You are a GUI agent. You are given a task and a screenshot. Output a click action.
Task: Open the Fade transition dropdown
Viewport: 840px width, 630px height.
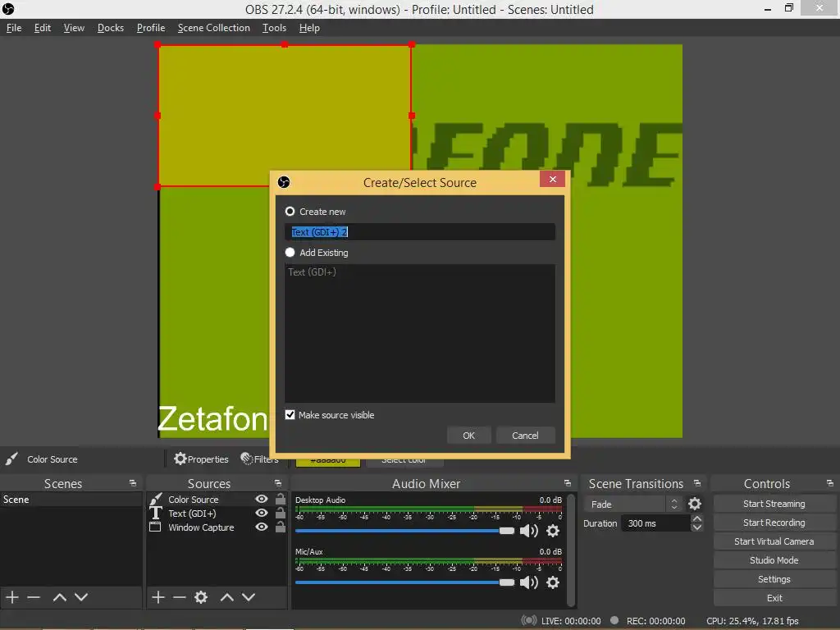click(x=634, y=504)
